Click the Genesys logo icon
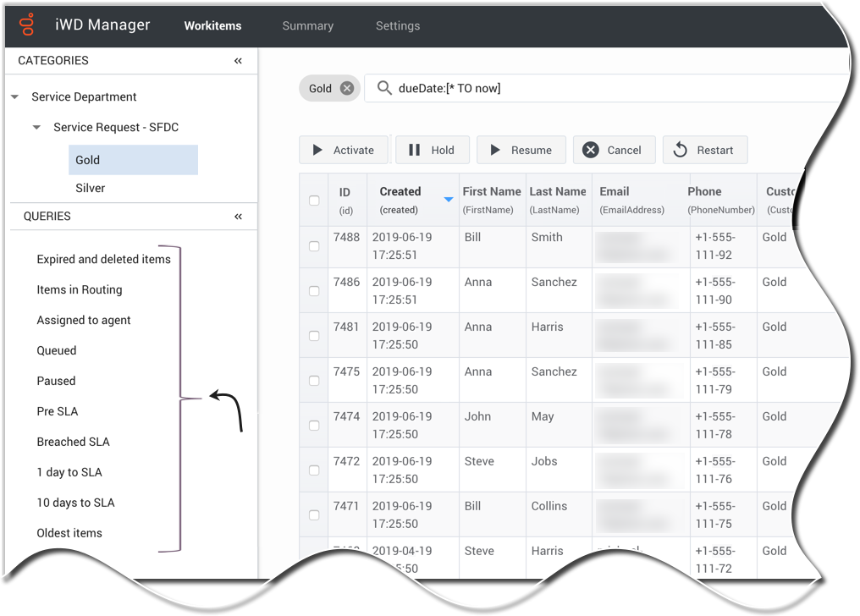 click(28, 25)
